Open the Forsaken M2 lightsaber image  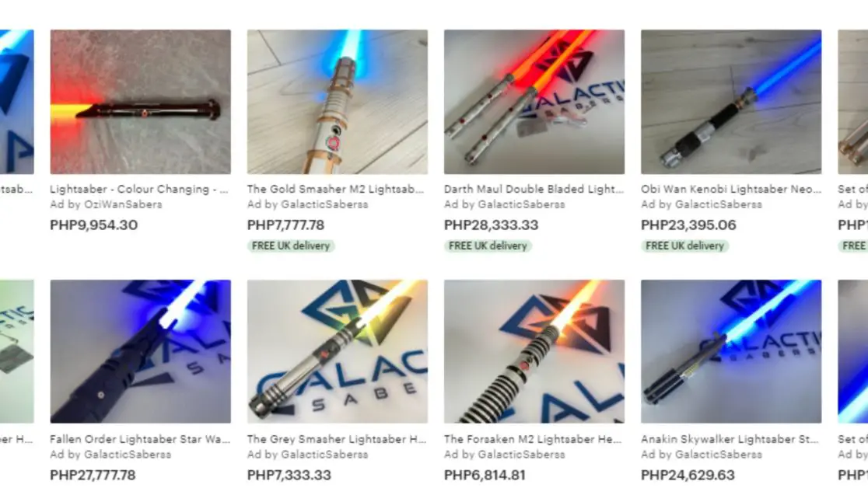pos(534,351)
